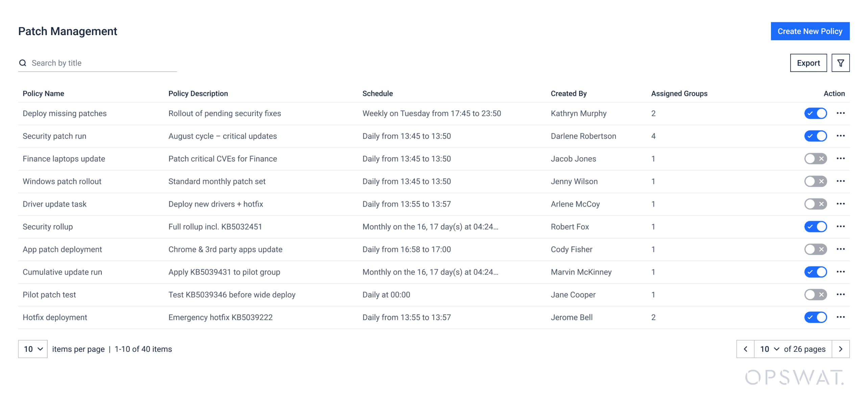Screen dimensions: 868x395
Task: Open more actions for Deploy missing patches
Action: pos(841,113)
